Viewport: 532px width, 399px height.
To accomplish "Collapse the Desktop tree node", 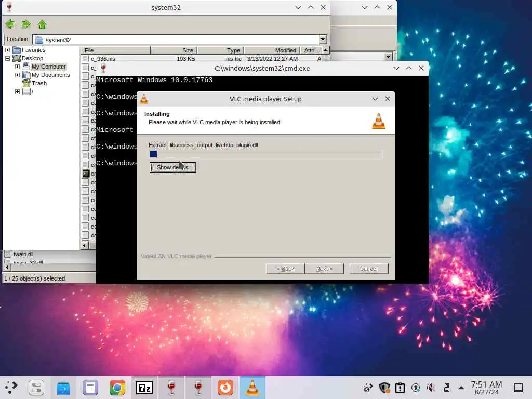I will point(7,58).
